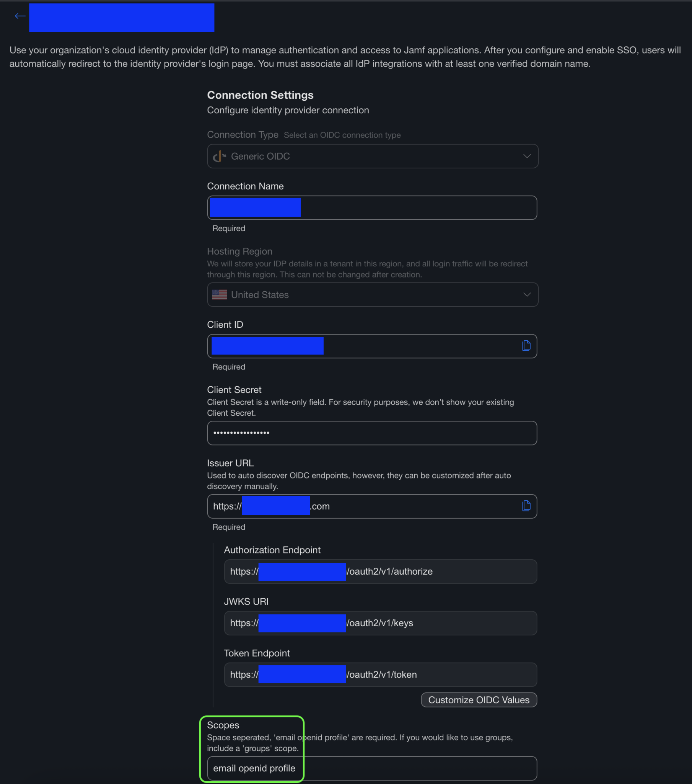The width and height of the screenshot is (692, 784).
Task: Select the United States region box
Action: (x=372, y=295)
